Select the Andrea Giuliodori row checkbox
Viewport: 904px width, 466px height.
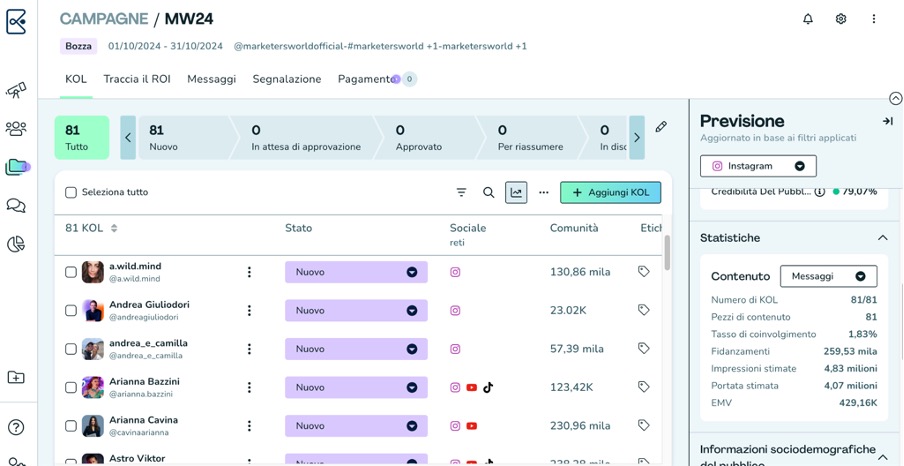[x=71, y=311]
